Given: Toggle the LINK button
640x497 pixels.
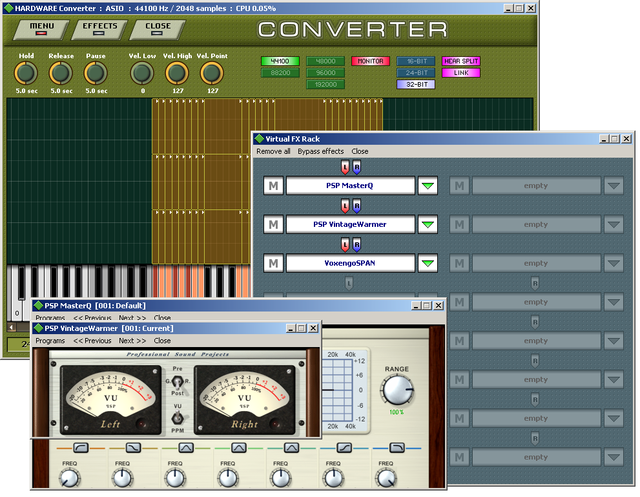Looking at the screenshot, I should (461, 73).
